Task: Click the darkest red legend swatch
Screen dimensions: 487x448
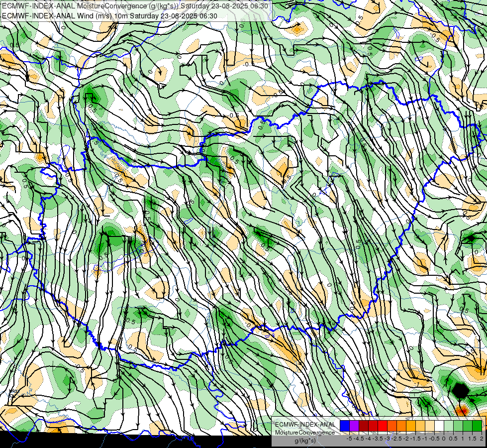Action: [364, 426]
